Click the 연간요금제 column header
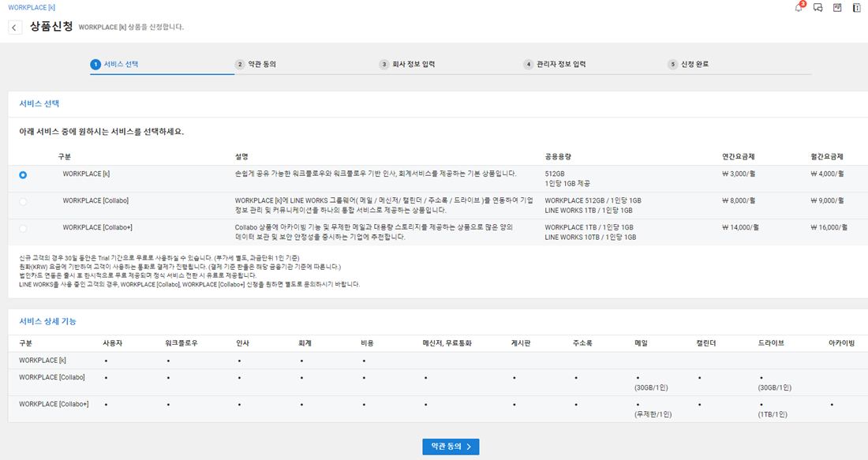The width and height of the screenshot is (868, 460). 738,157
